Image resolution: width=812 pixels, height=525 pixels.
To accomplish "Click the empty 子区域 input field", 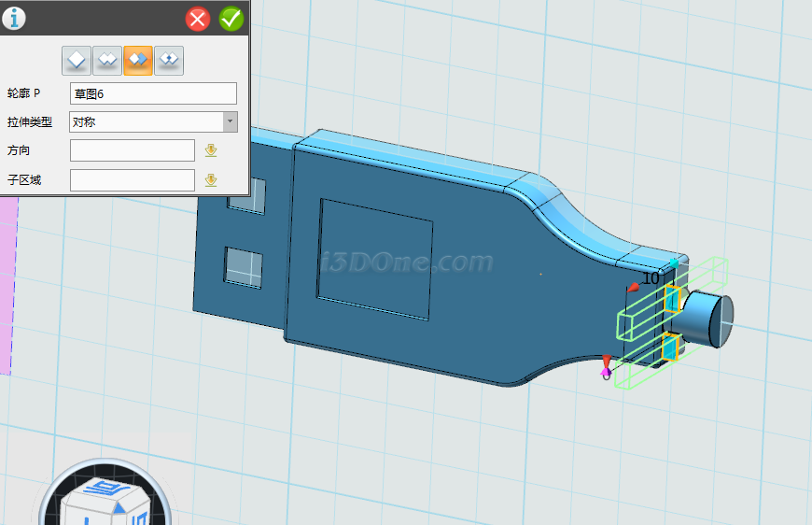I will (132, 180).
